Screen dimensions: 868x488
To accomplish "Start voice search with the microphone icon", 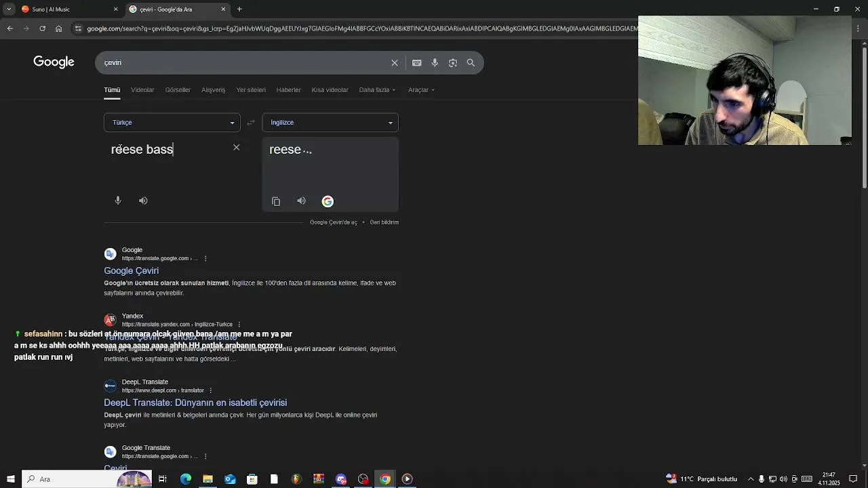I will [x=435, y=62].
